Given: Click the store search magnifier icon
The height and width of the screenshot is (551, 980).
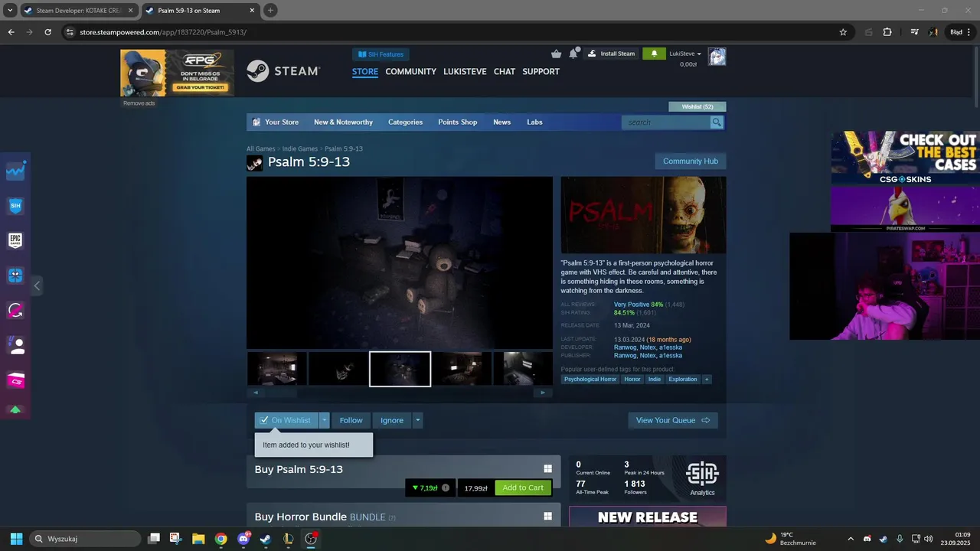Looking at the screenshot, I should (x=717, y=122).
